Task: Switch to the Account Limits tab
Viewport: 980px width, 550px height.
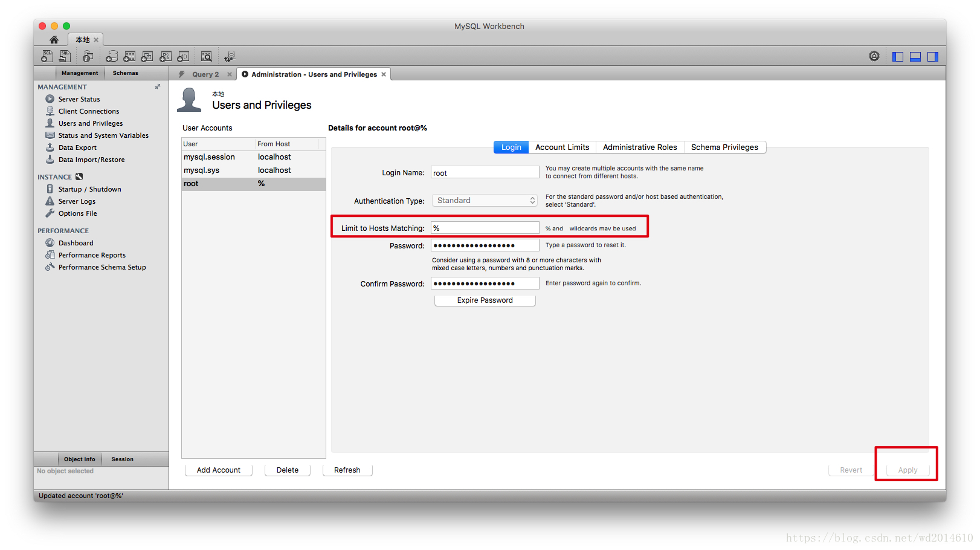Action: tap(562, 147)
